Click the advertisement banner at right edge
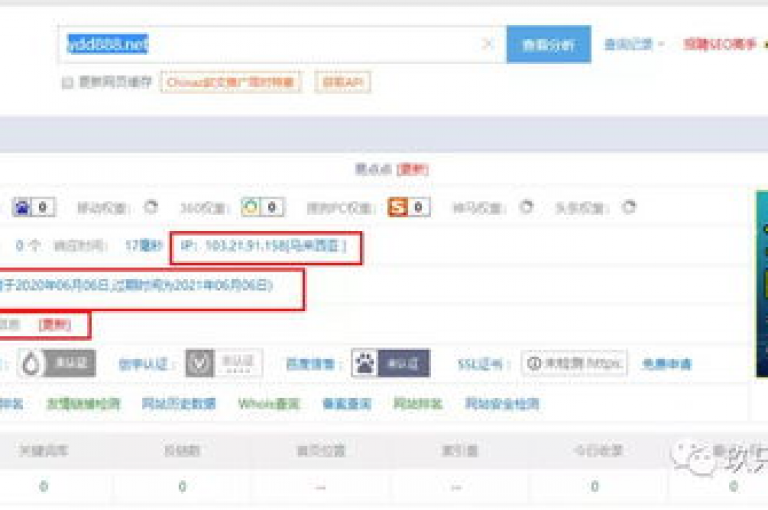This screenshot has width=768, height=510. click(762, 284)
